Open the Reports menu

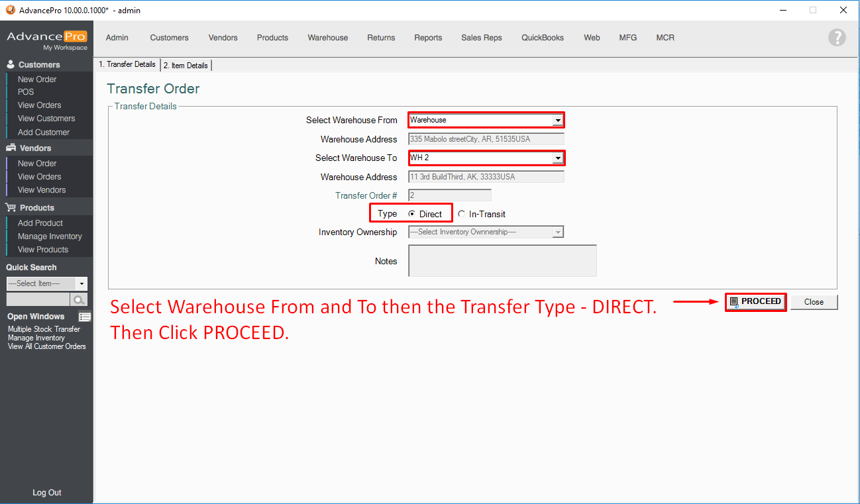tap(428, 38)
